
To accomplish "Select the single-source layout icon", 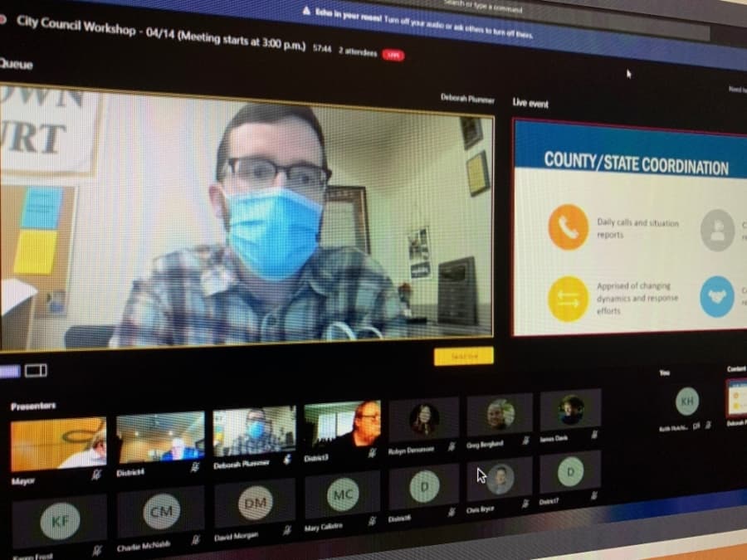I will click(x=9, y=372).
